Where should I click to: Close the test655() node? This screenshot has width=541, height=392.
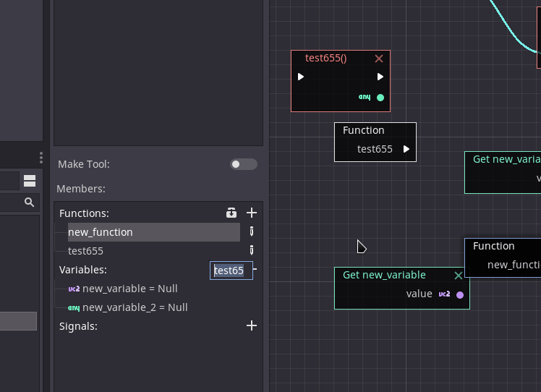[x=379, y=59]
